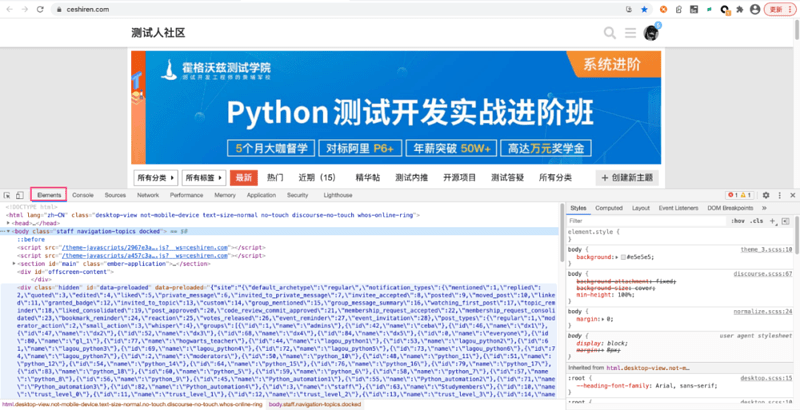Toggle the .cls element classes panel
The image size is (800, 410).
click(757, 221)
